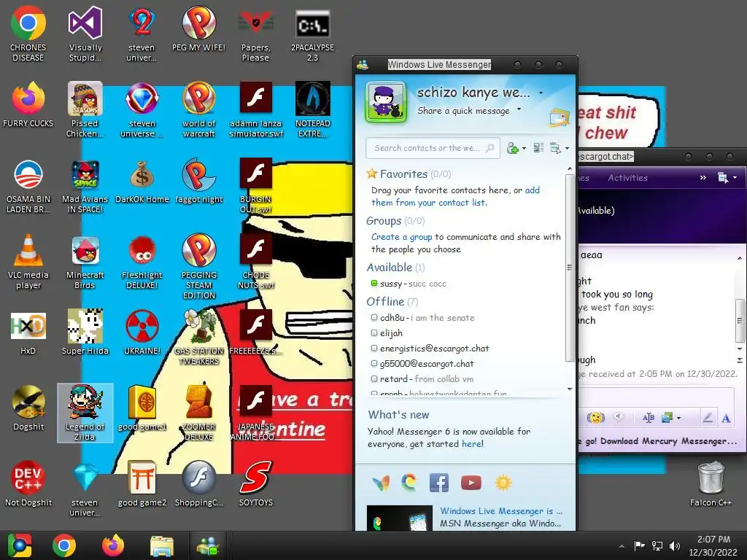
Task: Select the SOYTOYS desktop icon
Action: coord(256,483)
